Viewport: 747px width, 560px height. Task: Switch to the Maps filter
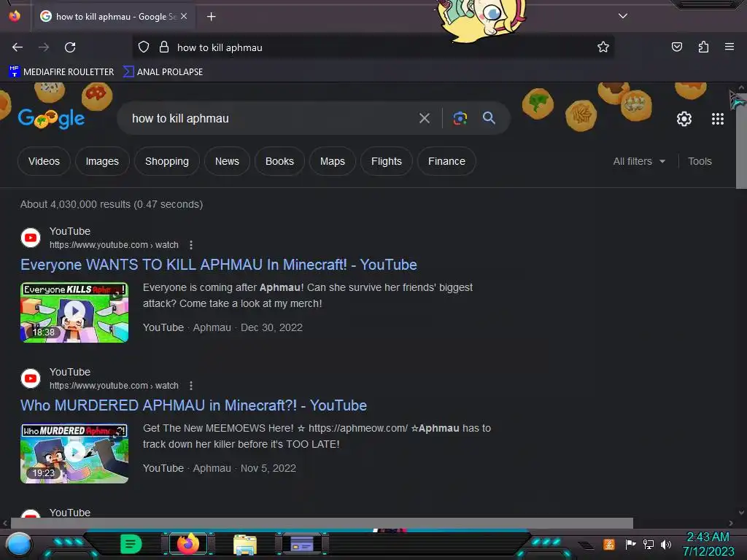click(x=333, y=161)
